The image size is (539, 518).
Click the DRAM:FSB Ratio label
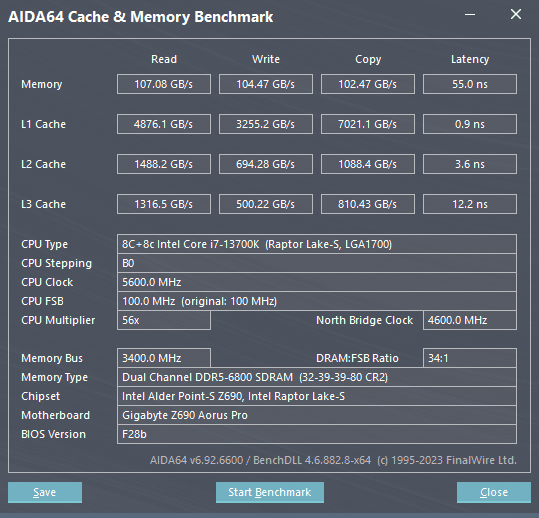click(x=357, y=358)
